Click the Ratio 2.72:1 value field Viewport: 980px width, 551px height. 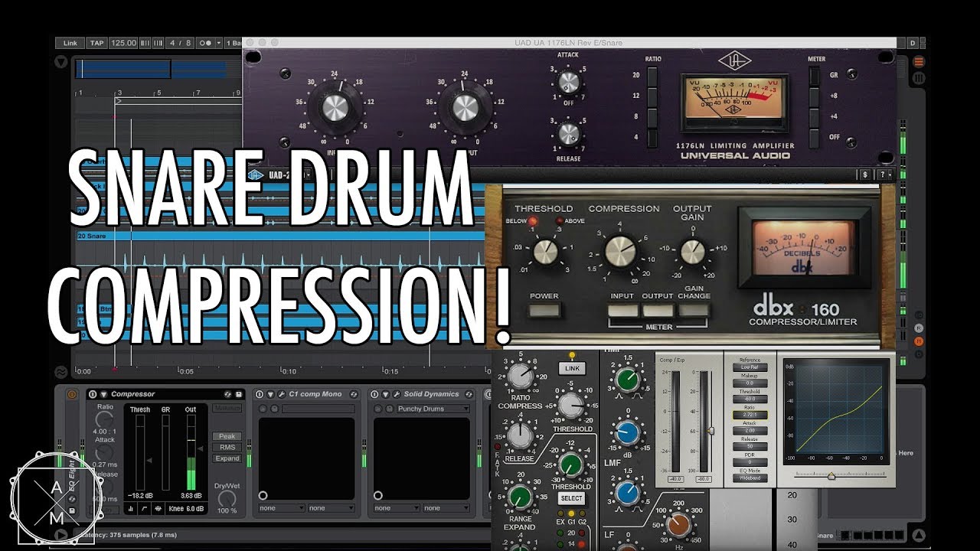pyautogui.click(x=750, y=414)
